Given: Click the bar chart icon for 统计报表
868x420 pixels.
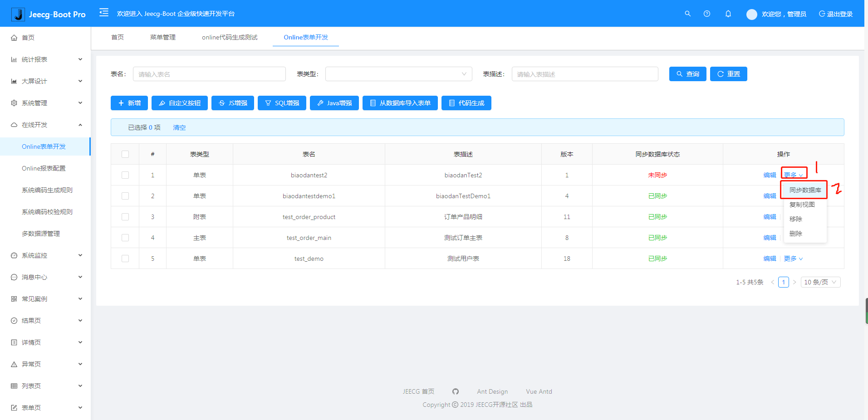Looking at the screenshot, I should pyautogui.click(x=14, y=59).
